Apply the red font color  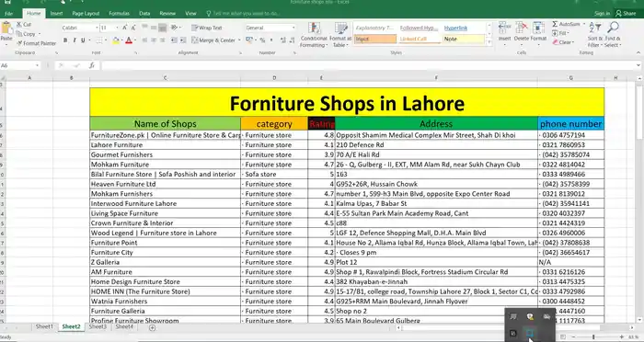[129, 40]
